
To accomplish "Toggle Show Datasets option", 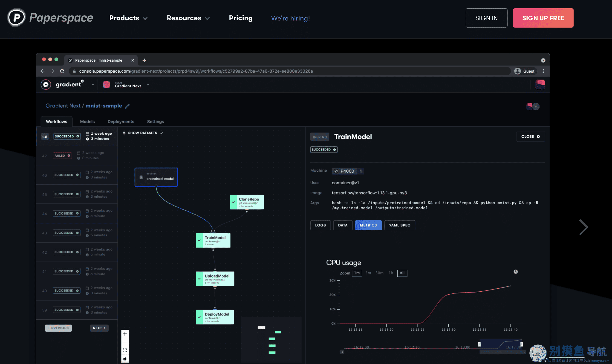I will coord(143,133).
